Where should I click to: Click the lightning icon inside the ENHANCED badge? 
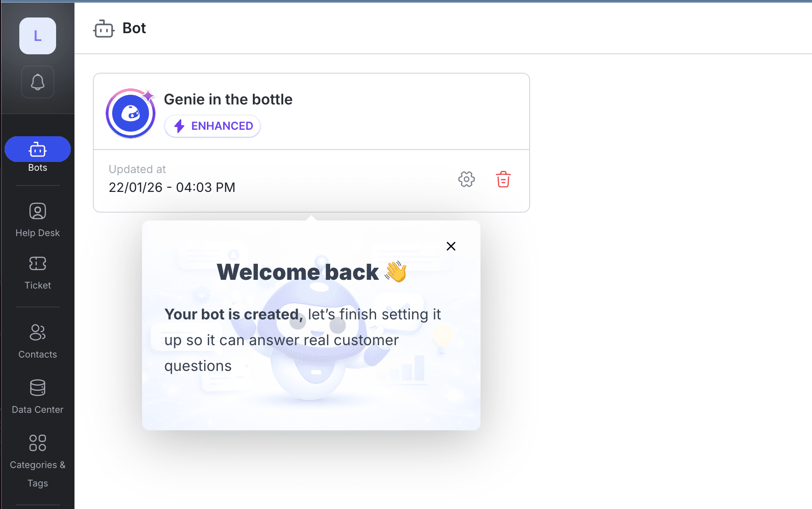[x=179, y=126]
